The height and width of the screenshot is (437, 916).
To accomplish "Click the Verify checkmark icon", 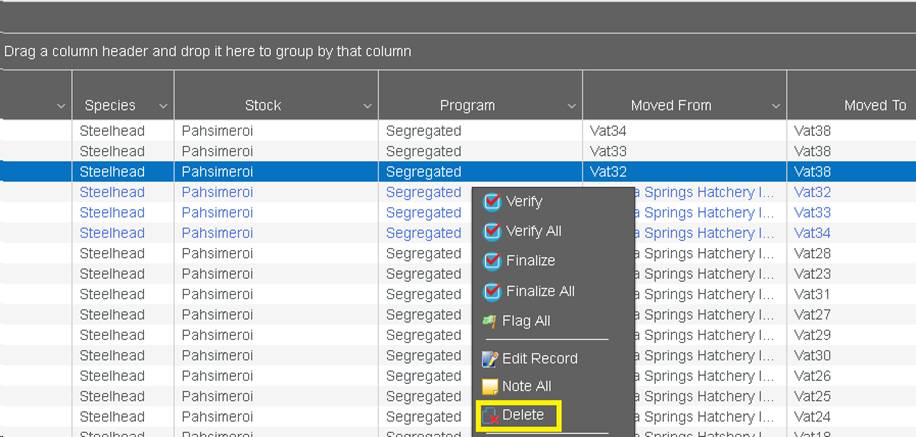I will [x=491, y=202].
